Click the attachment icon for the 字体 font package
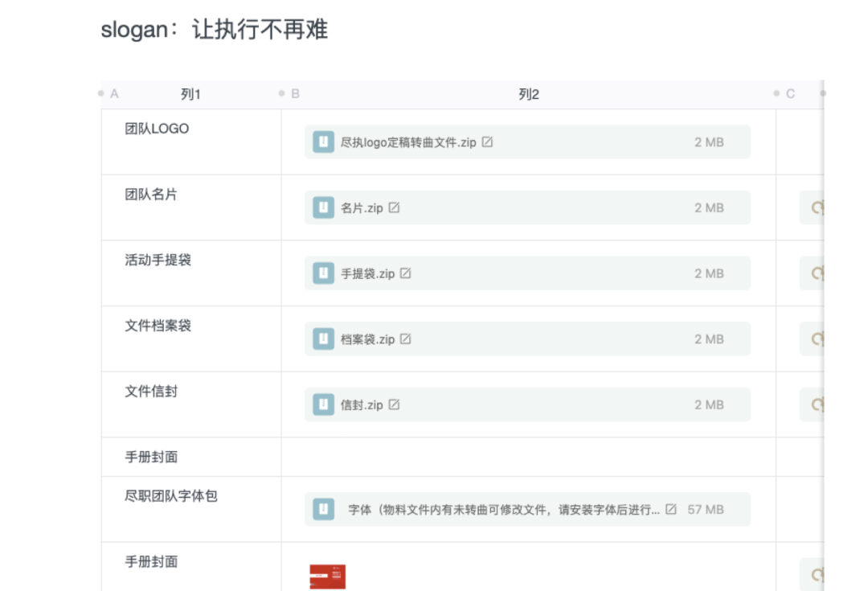Viewport: 868px width, 591px height. coord(322,509)
